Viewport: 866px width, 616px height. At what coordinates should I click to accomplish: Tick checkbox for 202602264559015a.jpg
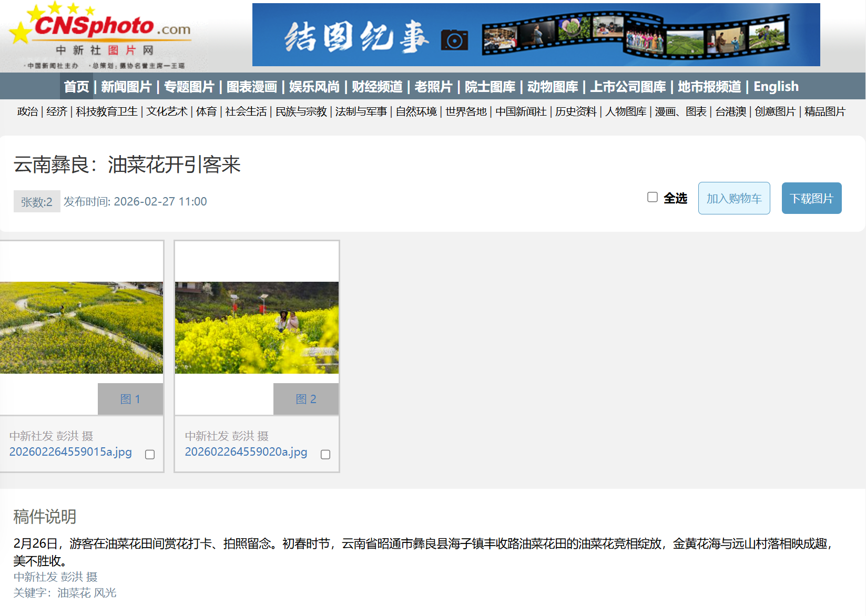[150, 455]
